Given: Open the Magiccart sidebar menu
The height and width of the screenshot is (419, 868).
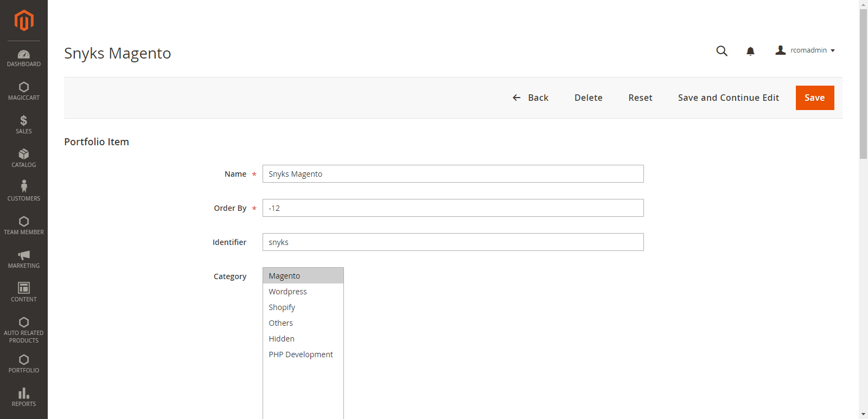Looking at the screenshot, I should point(24,92).
